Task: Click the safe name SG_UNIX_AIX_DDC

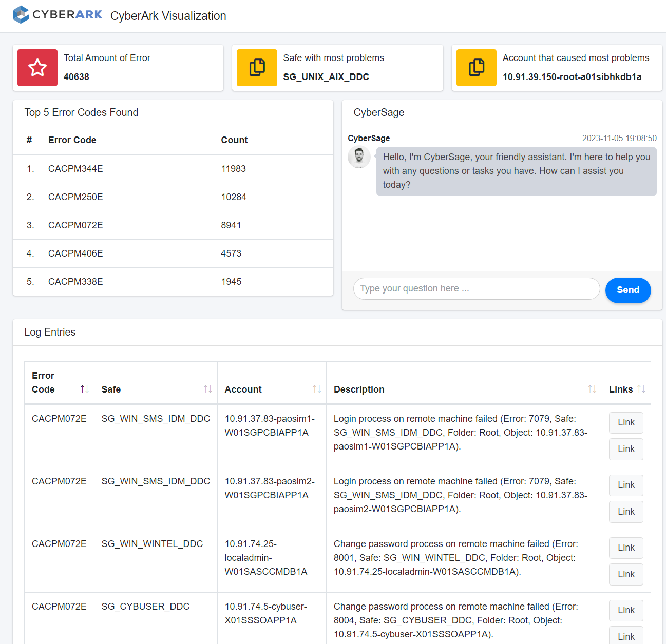Action: tap(326, 77)
